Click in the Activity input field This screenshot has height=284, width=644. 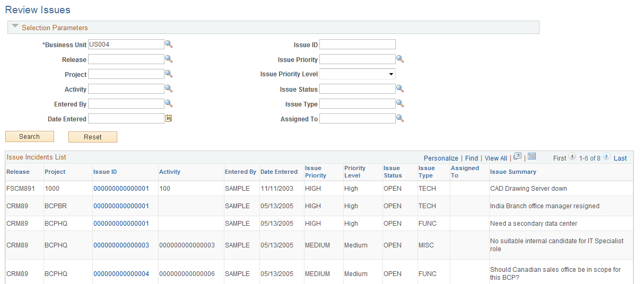coord(126,89)
